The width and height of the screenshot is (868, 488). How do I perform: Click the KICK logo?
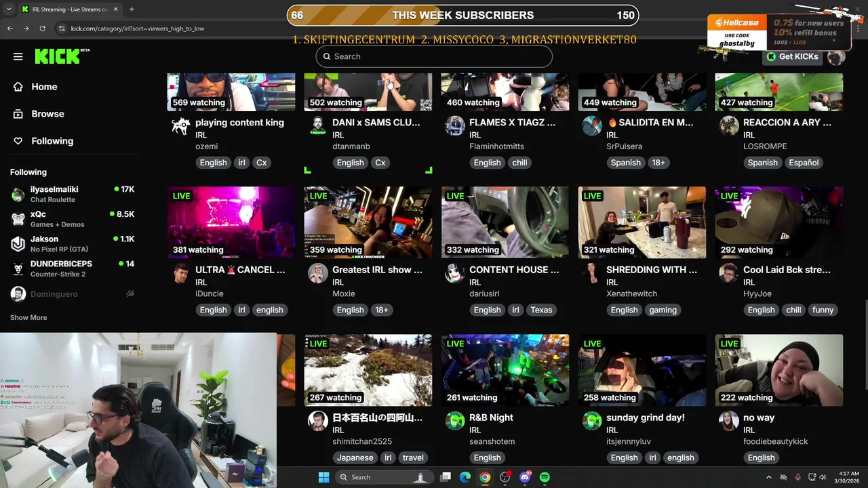pyautogui.click(x=62, y=56)
